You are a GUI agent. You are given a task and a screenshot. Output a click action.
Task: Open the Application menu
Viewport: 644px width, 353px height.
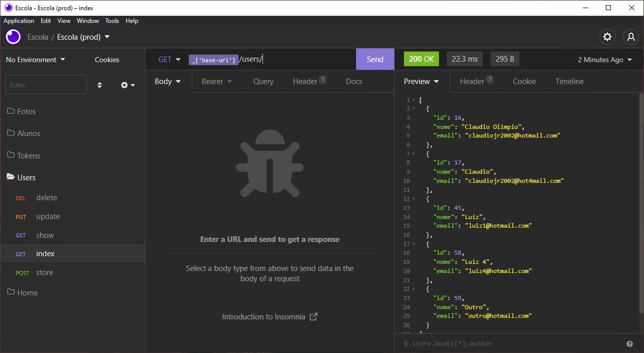point(19,21)
